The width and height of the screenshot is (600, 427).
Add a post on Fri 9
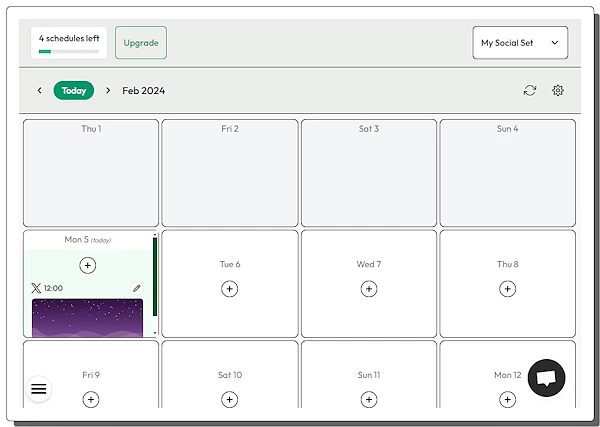coord(90,399)
